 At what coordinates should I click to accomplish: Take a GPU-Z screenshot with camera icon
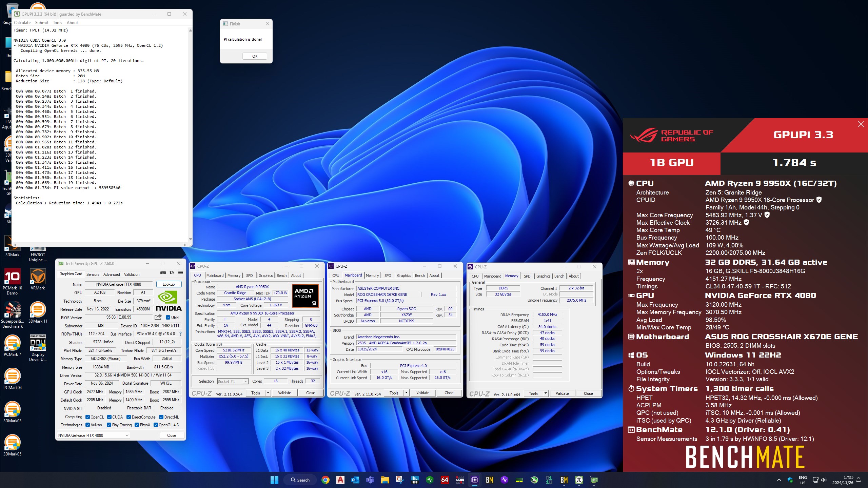[x=163, y=272]
